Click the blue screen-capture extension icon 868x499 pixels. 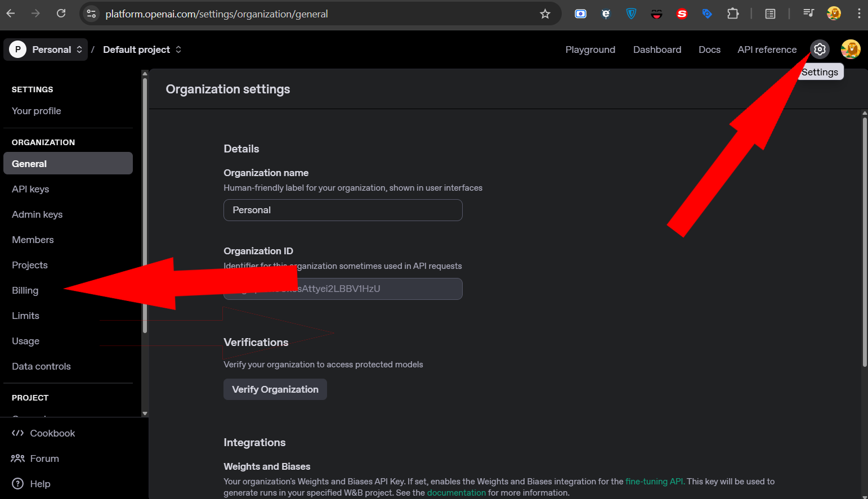(580, 14)
